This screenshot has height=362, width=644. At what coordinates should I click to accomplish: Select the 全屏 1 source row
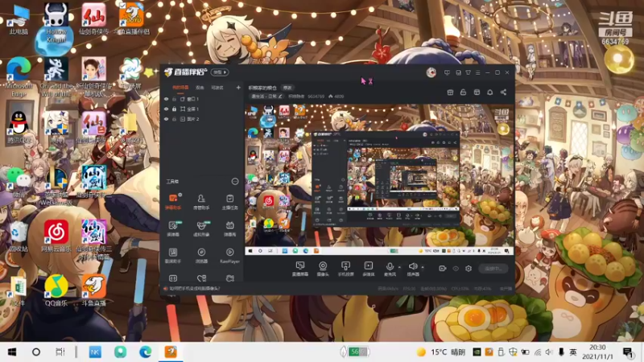click(x=202, y=109)
